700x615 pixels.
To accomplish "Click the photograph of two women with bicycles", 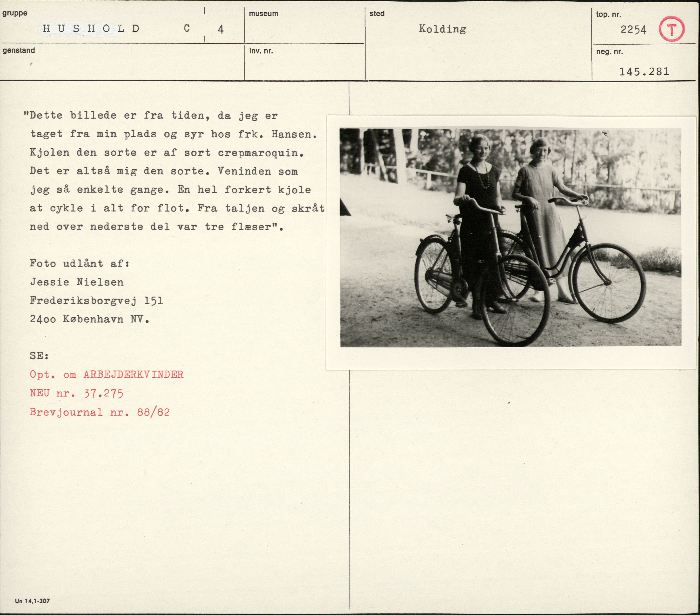I will (511, 237).
